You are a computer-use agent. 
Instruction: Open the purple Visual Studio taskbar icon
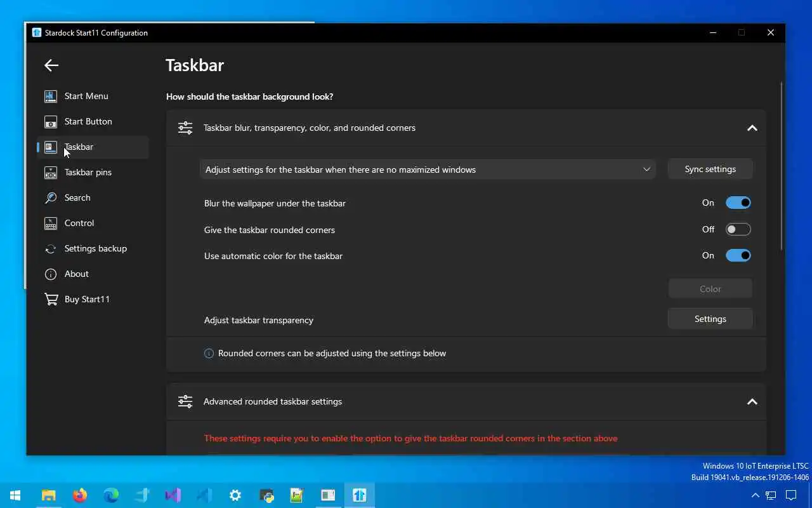tap(173, 495)
